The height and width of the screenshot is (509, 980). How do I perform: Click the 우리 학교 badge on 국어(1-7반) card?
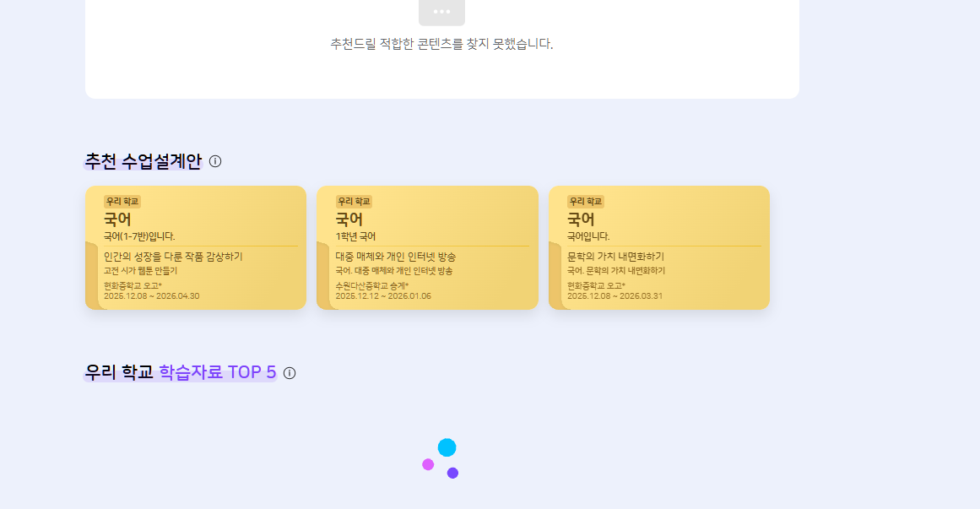click(122, 202)
